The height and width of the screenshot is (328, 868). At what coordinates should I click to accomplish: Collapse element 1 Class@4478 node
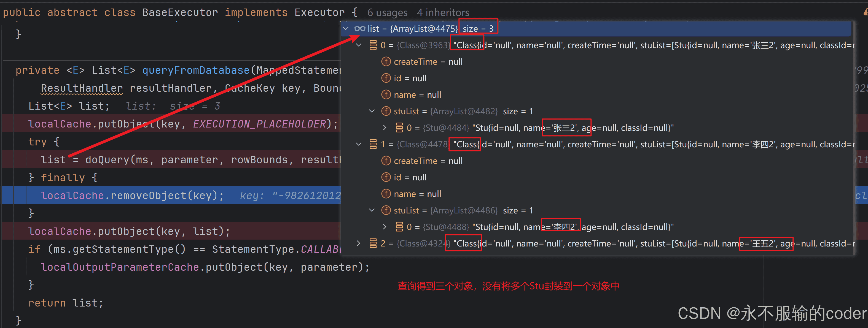pyautogui.click(x=359, y=144)
